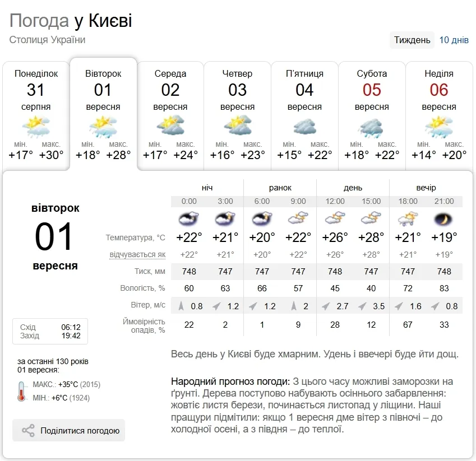Click the 0:00 cloudy night weather icon
Image resolution: width=476 pixels, height=461 pixels.
[189, 218]
